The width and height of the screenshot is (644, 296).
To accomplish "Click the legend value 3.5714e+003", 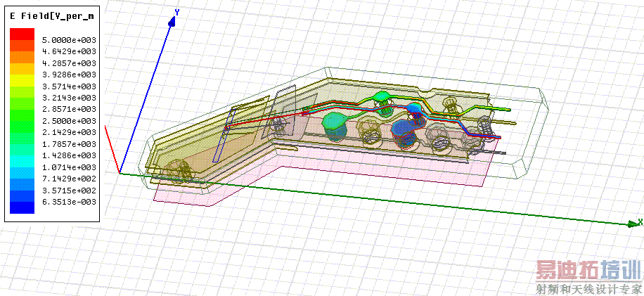I will coord(69,86).
